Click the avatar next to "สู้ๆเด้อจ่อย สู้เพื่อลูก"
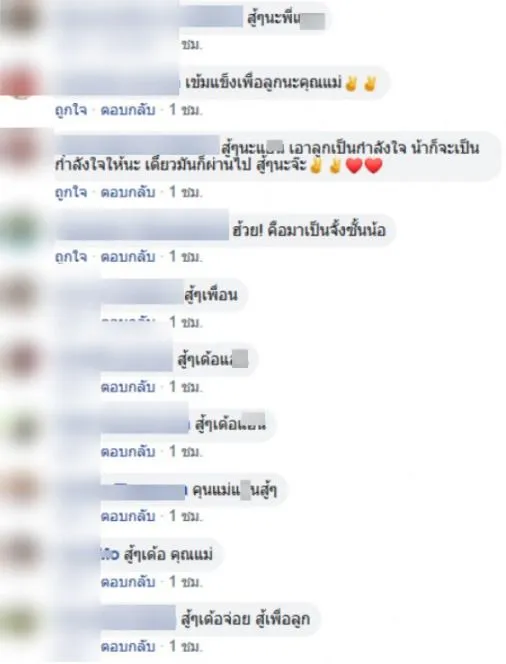The height and width of the screenshot is (664, 506). 20,619
